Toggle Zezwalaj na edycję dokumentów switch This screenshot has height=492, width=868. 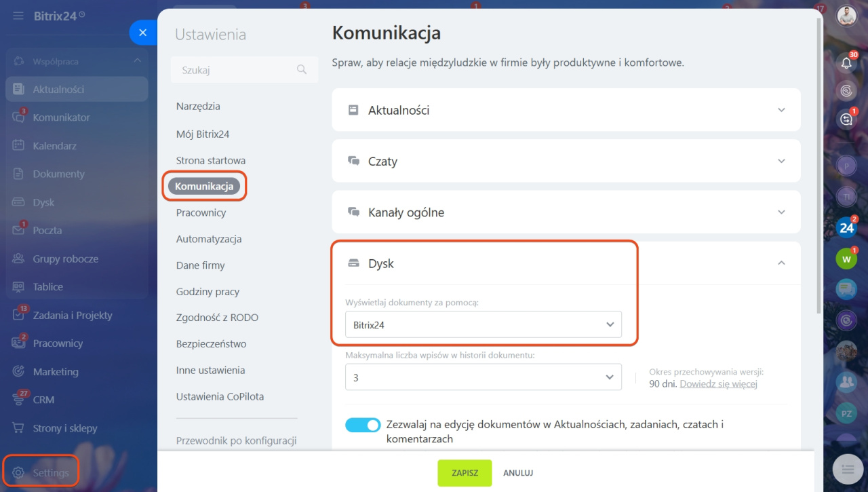[x=363, y=425]
